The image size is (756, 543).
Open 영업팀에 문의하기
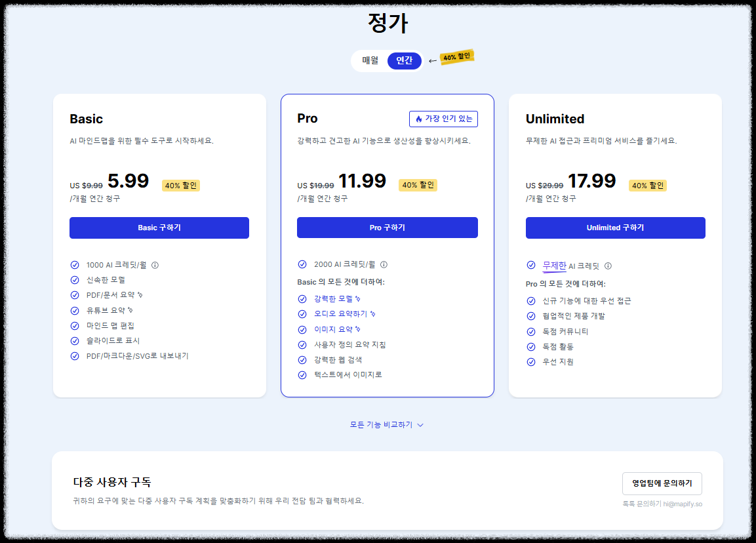tap(662, 483)
